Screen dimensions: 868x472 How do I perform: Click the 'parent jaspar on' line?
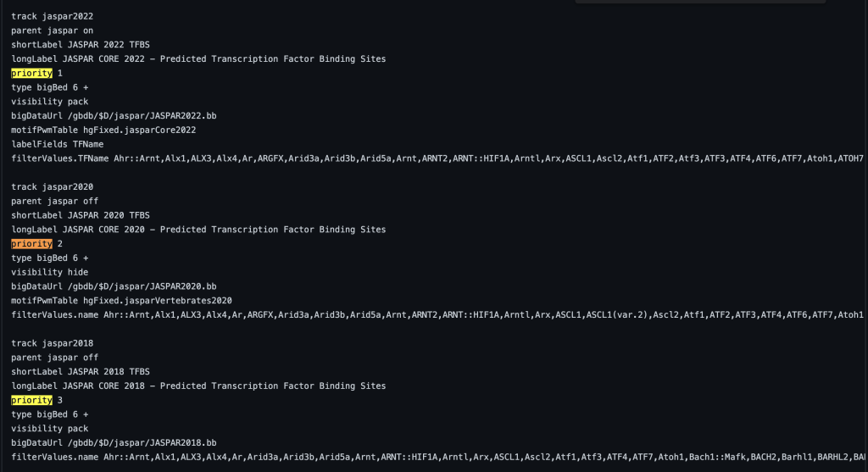52,31
